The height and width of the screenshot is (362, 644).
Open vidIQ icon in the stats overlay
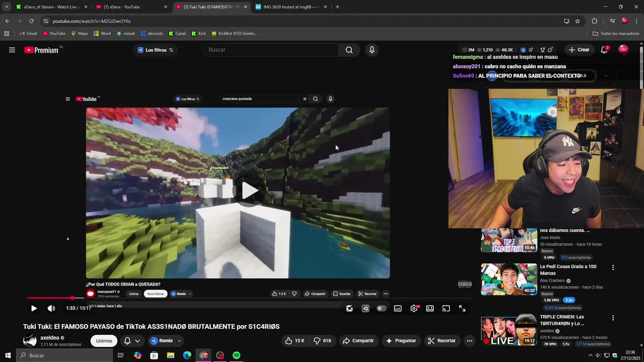click(x=523, y=50)
